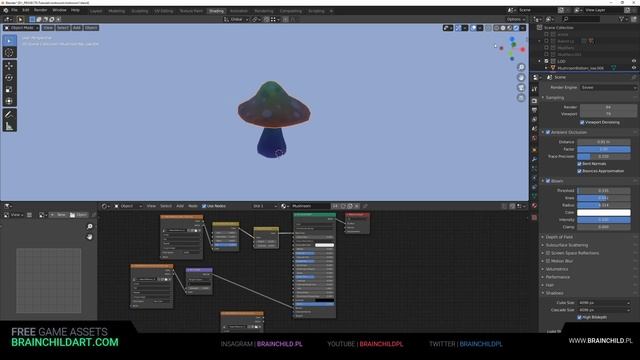
Task: Click the viewport View menu button
Action: click(x=48, y=28)
